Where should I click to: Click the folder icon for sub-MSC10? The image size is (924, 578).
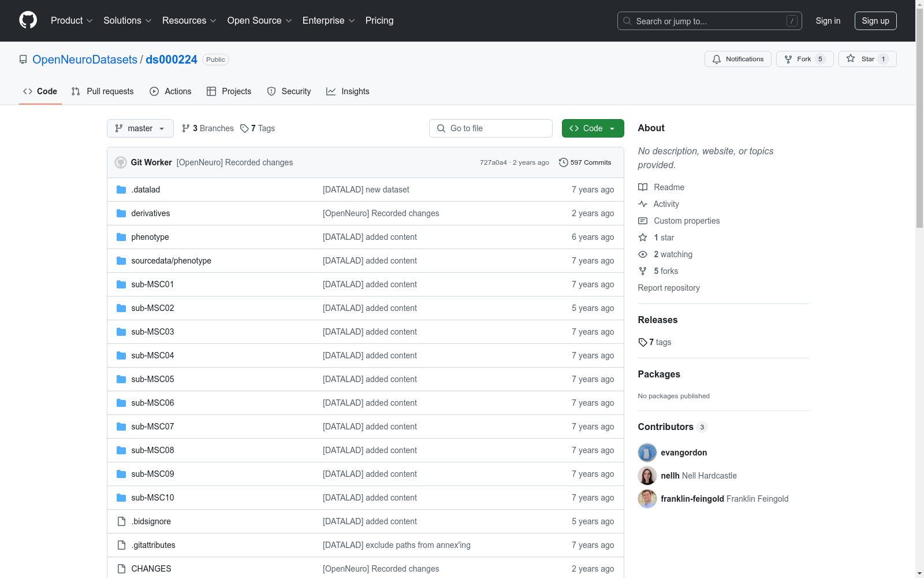click(121, 498)
